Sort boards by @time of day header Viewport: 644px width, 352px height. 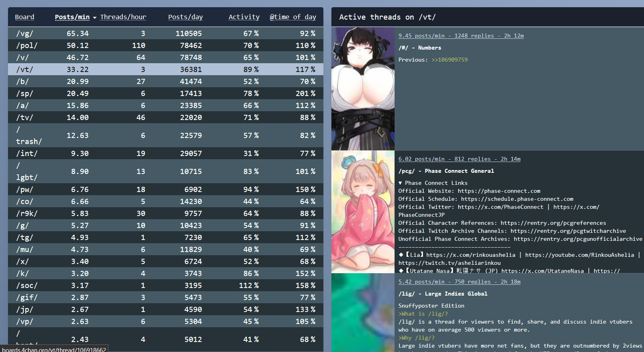(293, 17)
